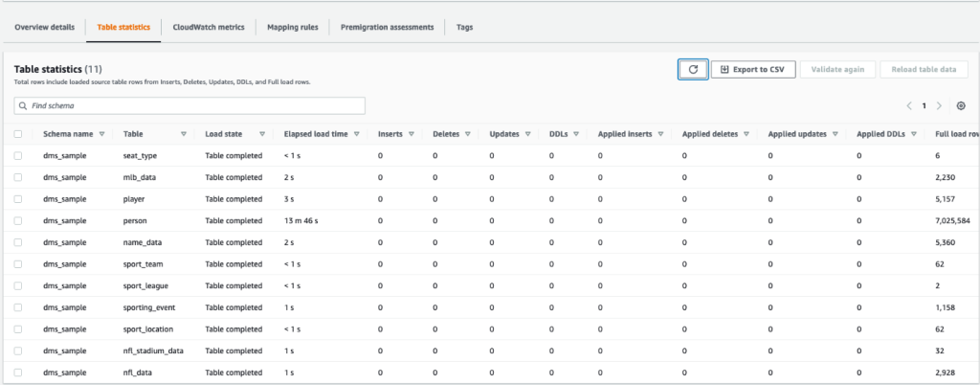Sort by Applied DDLs column arrow
Screen dimensions: 980x385
[x=914, y=134]
